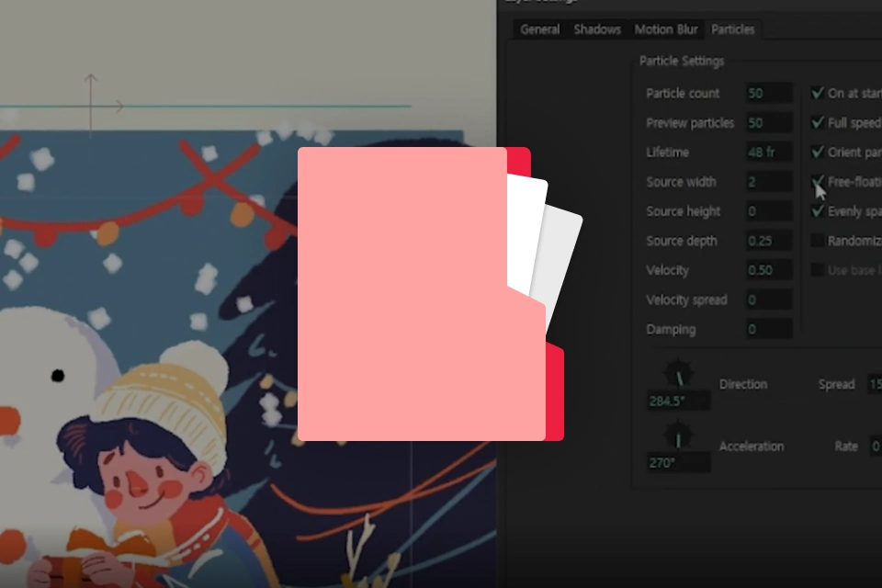Toggle the Orient particles checkbox
This screenshot has height=588, width=882.
point(818,152)
